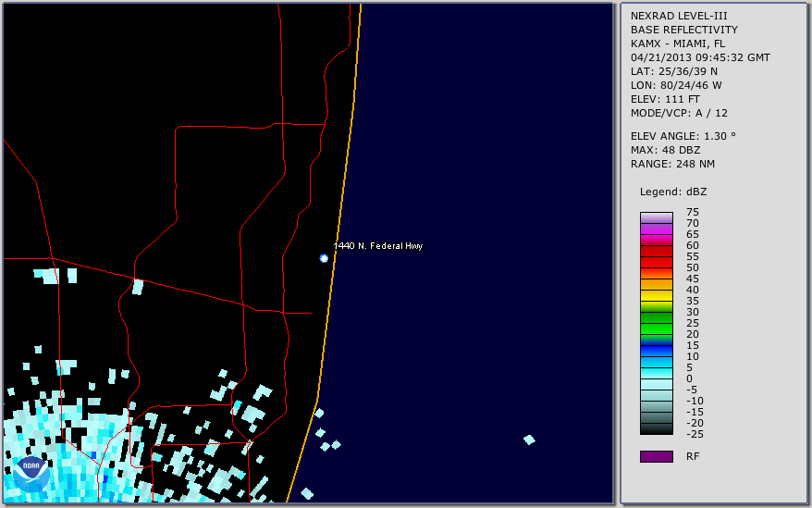The width and height of the screenshot is (812, 508).
Task: Select the LAT: 25/36/39 N line
Action: click(x=673, y=71)
